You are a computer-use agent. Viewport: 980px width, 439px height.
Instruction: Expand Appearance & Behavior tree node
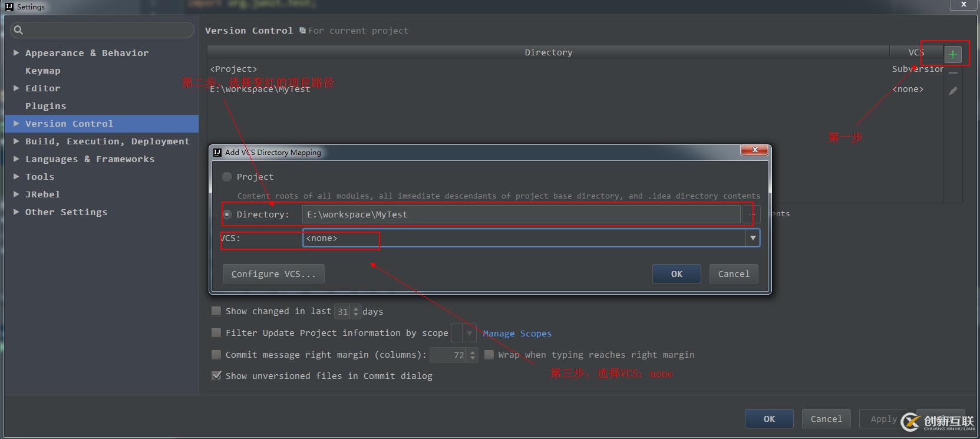[x=17, y=53]
